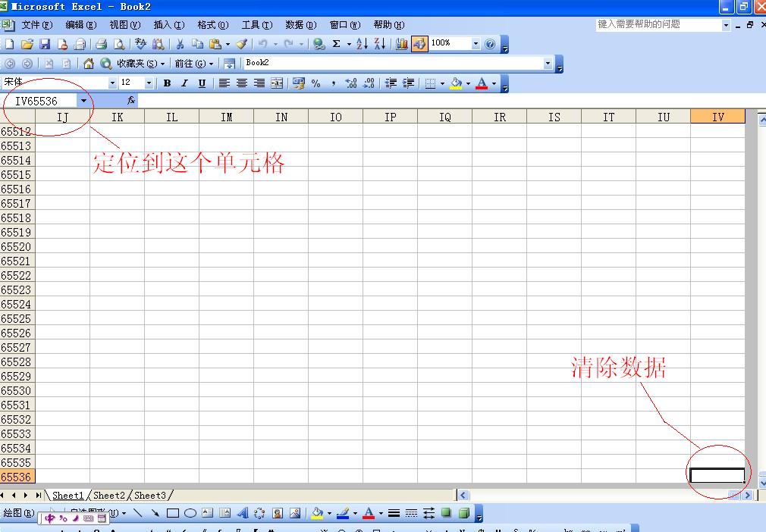Launch the Chart Wizard

pyautogui.click(x=401, y=44)
